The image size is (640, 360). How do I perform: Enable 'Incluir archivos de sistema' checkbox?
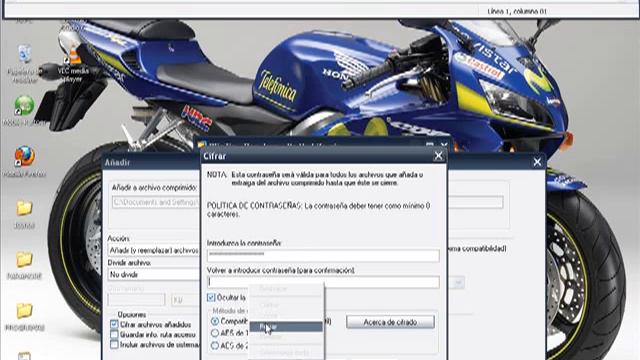click(x=114, y=345)
